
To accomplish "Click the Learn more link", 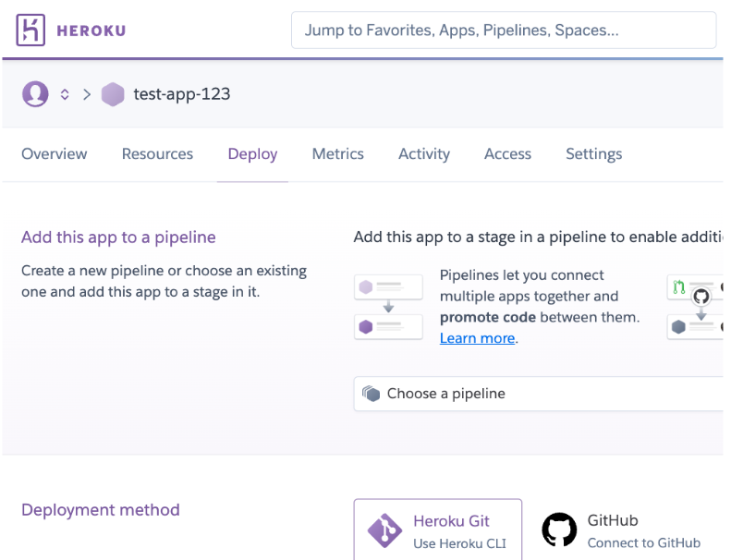I will [478, 338].
